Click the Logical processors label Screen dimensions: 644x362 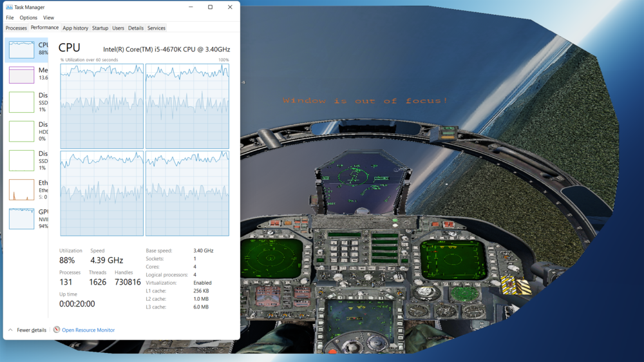pos(167,274)
